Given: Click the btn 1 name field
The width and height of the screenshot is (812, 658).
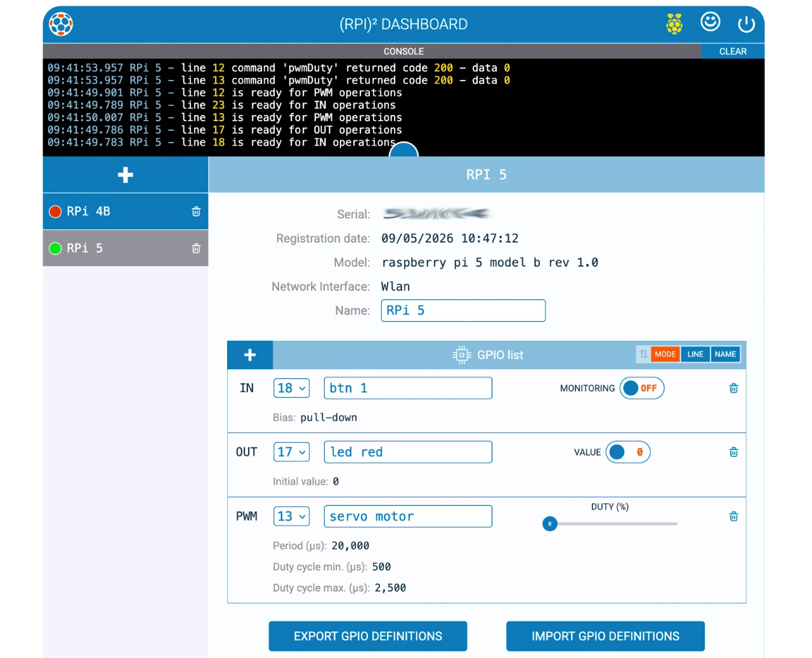Looking at the screenshot, I should coord(408,388).
